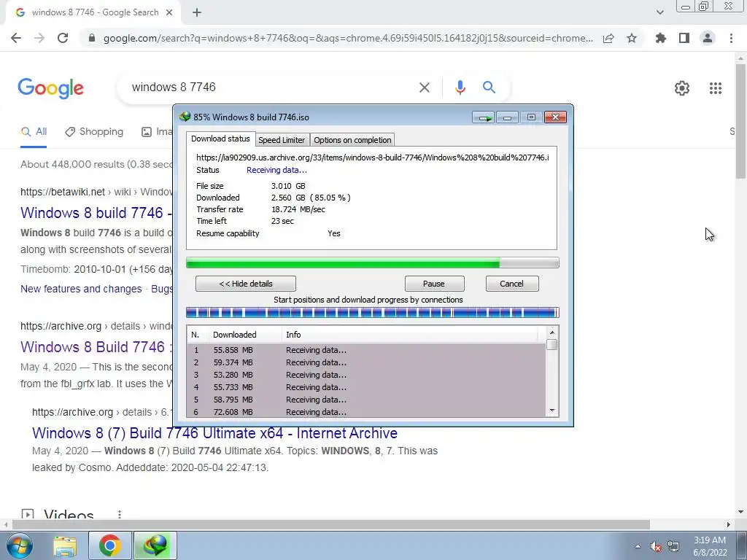The image size is (747, 560).
Task: Open Chrome extensions puzzle icon
Action: tap(661, 38)
